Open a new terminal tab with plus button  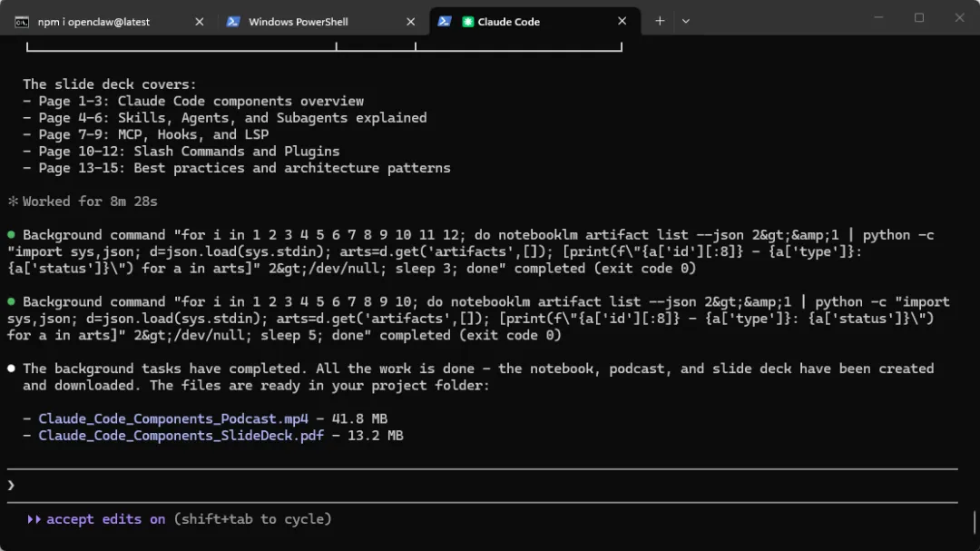tap(660, 21)
